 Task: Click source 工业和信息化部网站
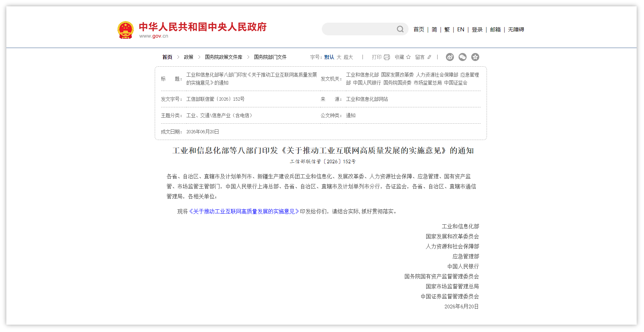(367, 99)
